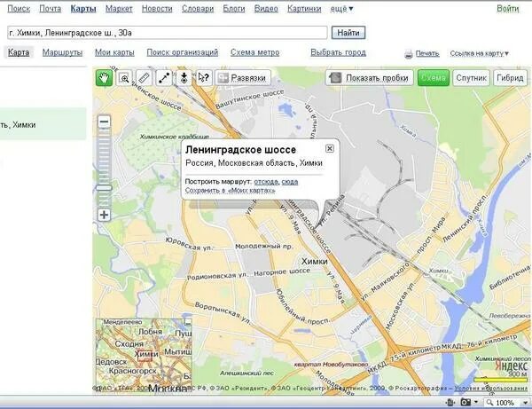Open Картинки in top navigation
The image size is (532, 409).
click(x=304, y=9)
